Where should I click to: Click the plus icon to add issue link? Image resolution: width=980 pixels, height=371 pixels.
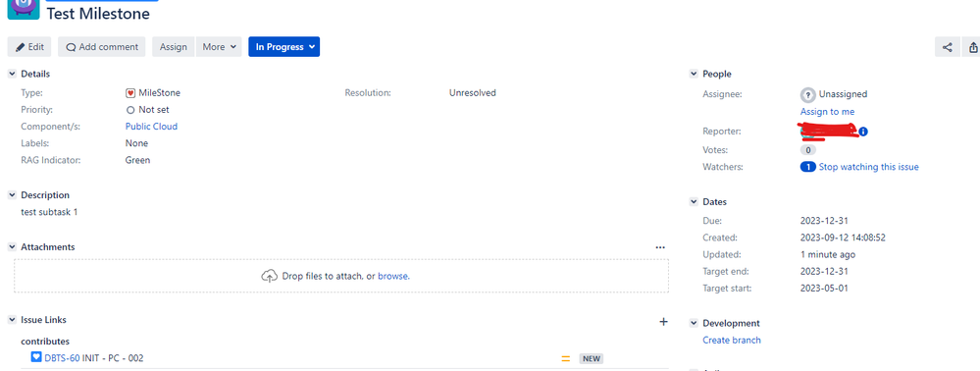coord(663,322)
